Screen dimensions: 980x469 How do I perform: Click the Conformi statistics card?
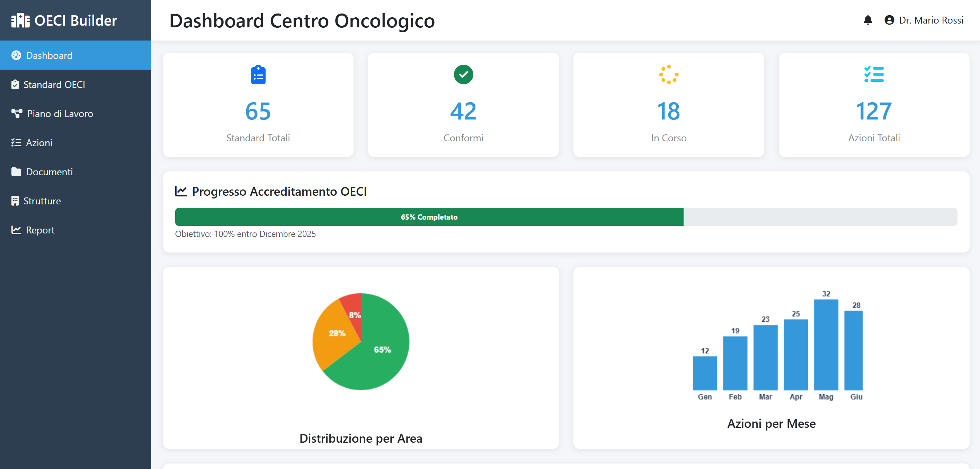463,105
